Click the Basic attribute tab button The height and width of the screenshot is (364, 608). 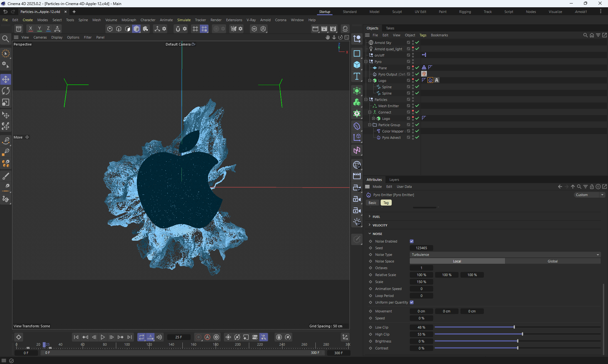[x=372, y=203]
